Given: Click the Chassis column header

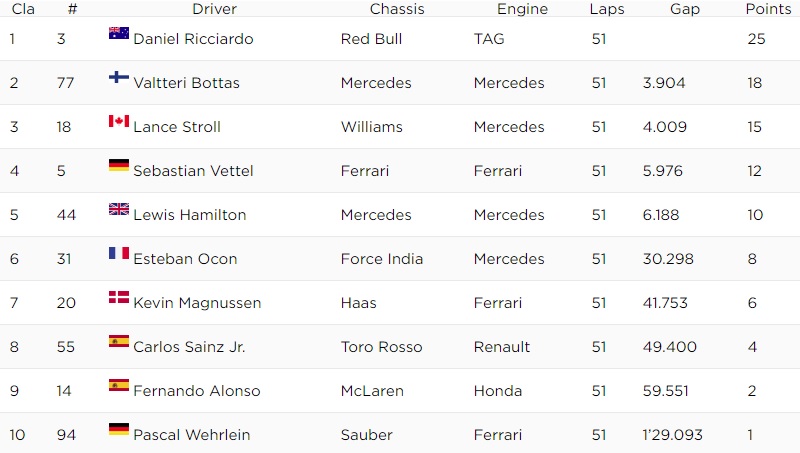Looking at the screenshot, I should [x=397, y=9].
